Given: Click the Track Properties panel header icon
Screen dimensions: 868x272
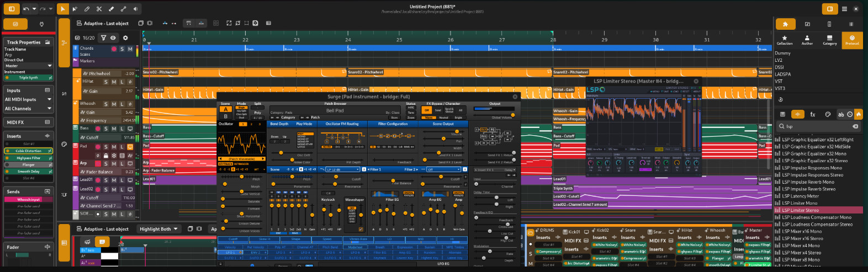Looking at the screenshot, I should (x=48, y=42).
